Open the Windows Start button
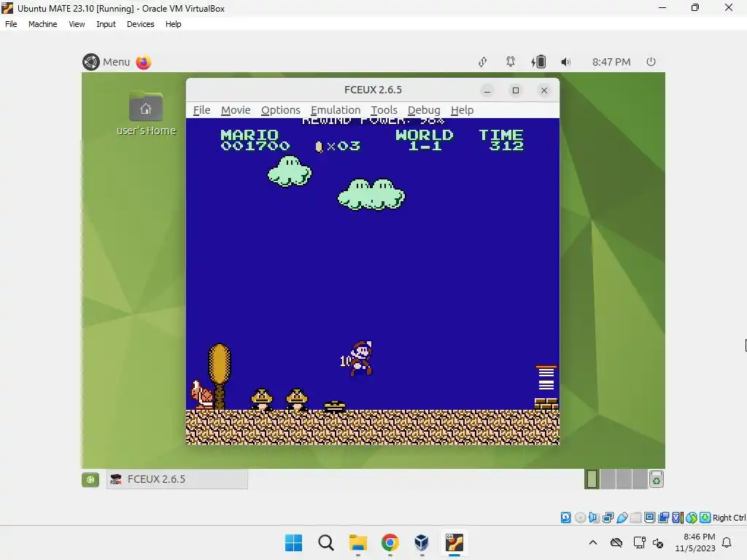The height and width of the screenshot is (560, 747). coord(293,542)
